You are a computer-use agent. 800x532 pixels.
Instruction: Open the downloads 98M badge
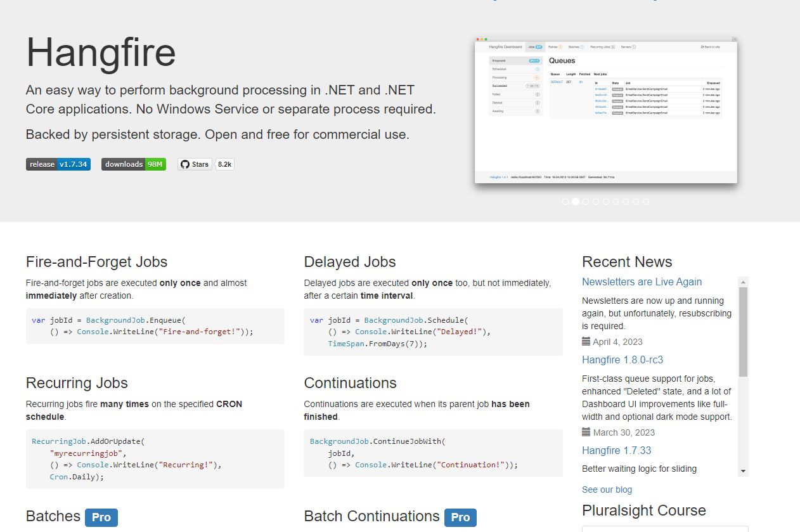(134, 164)
